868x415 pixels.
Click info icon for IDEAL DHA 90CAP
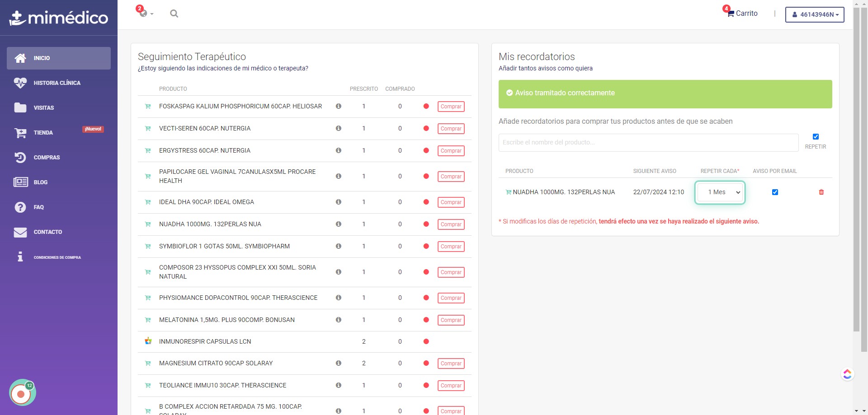[338, 202]
